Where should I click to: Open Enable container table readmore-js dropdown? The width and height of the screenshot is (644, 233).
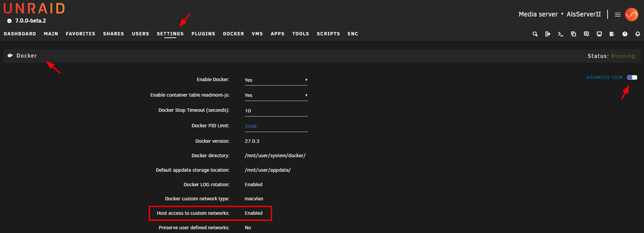tap(276, 95)
